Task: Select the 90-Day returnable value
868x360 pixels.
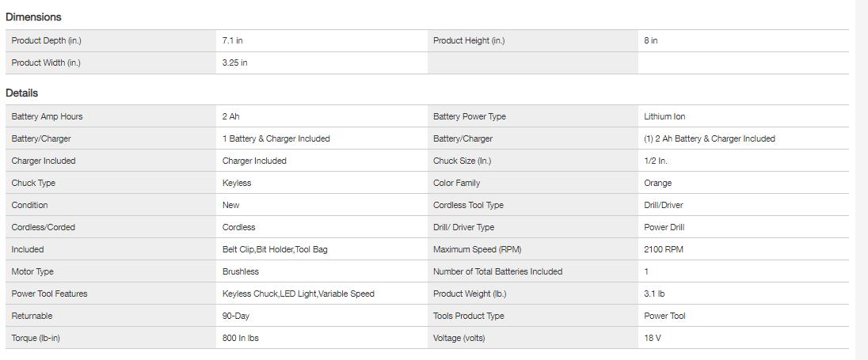Action: point(237,316)
